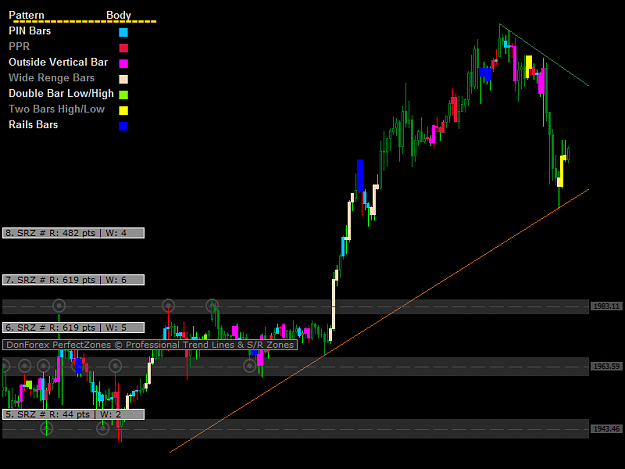
Task: Click the '8. SRZ # R: 482 pts' label
Action: [x=73, y=233]
